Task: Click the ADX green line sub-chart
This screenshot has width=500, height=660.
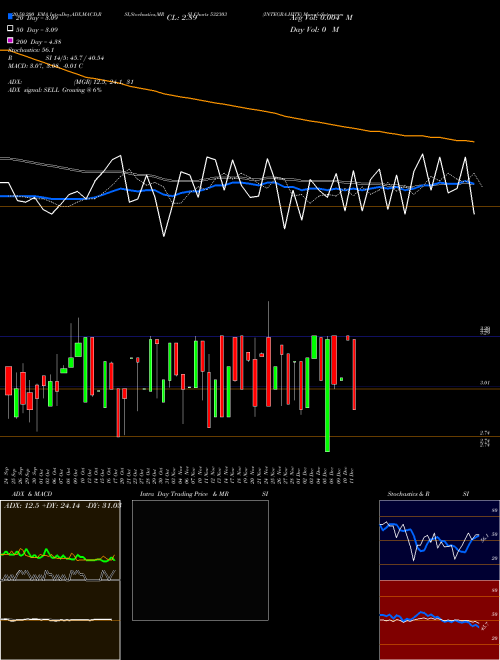Action: pyautogui.click(x=60, y=540)
